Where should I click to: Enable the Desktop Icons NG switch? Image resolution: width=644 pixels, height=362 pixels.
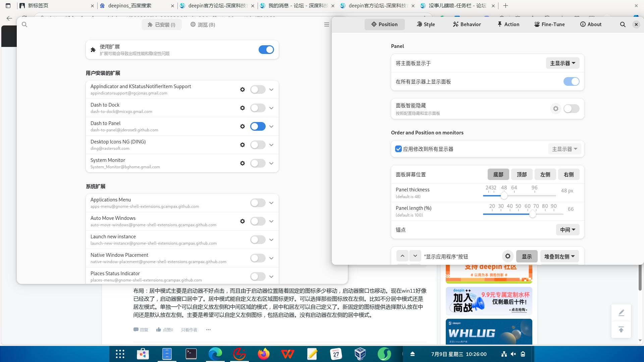(258, 145)
